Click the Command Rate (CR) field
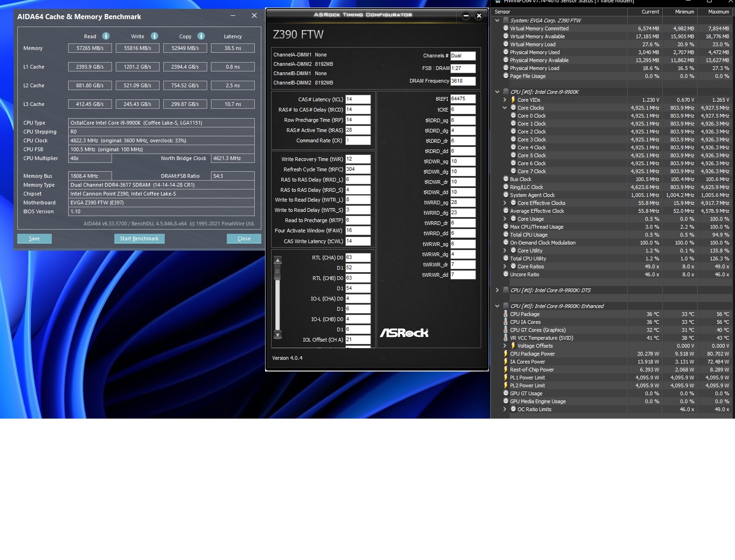 pyautogui.click(x=358, y=140)
